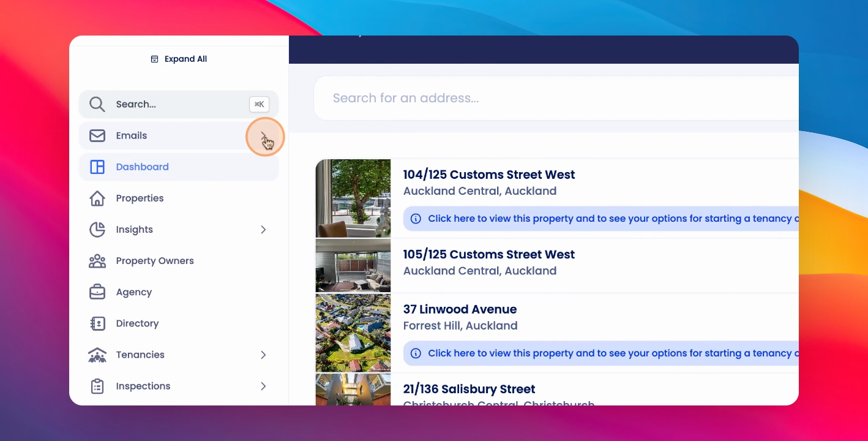Click the Expand All icon
This screenshot has width=868, height=441.
click(154, 59)
